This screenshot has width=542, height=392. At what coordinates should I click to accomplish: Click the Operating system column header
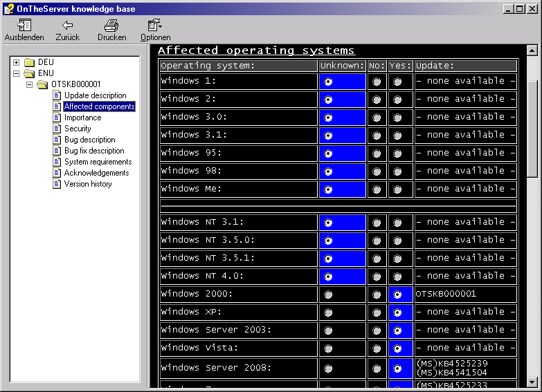239,66
